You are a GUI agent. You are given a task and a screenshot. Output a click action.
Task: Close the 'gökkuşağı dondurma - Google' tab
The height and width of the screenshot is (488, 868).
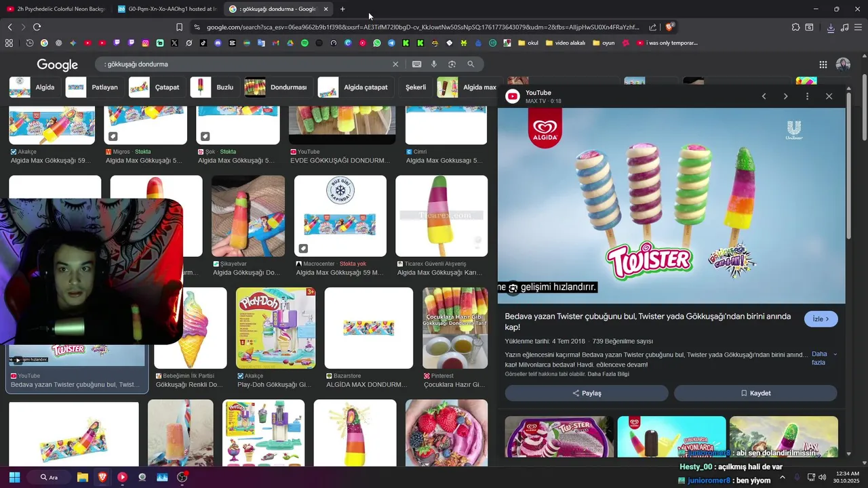coord(325,9)
